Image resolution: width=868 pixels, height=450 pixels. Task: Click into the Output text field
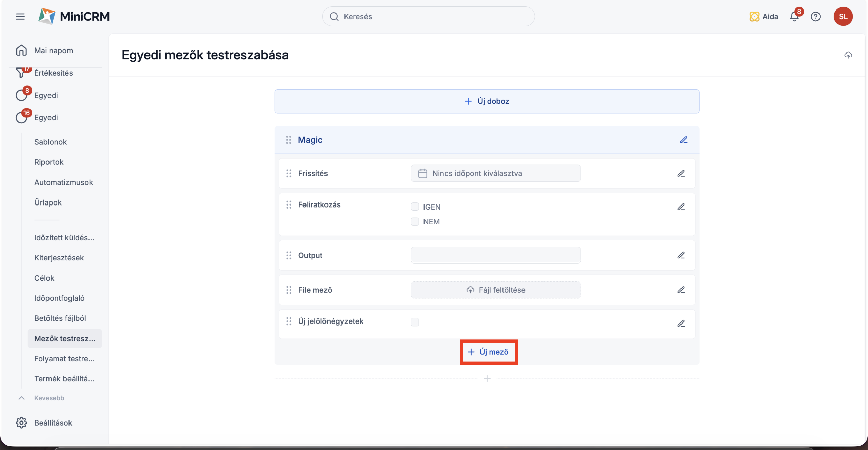point(496,255)
